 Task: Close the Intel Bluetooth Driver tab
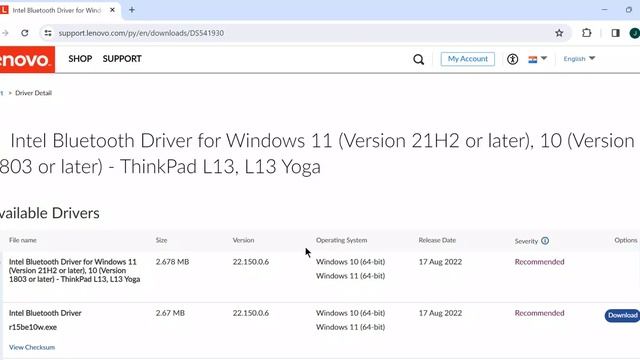(113, 10)
